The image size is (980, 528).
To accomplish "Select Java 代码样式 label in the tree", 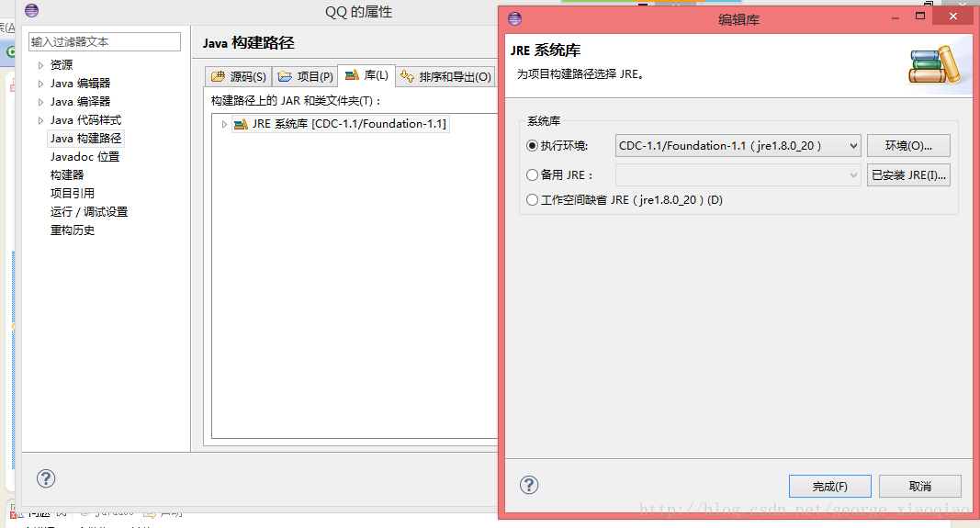I will 85,120.
